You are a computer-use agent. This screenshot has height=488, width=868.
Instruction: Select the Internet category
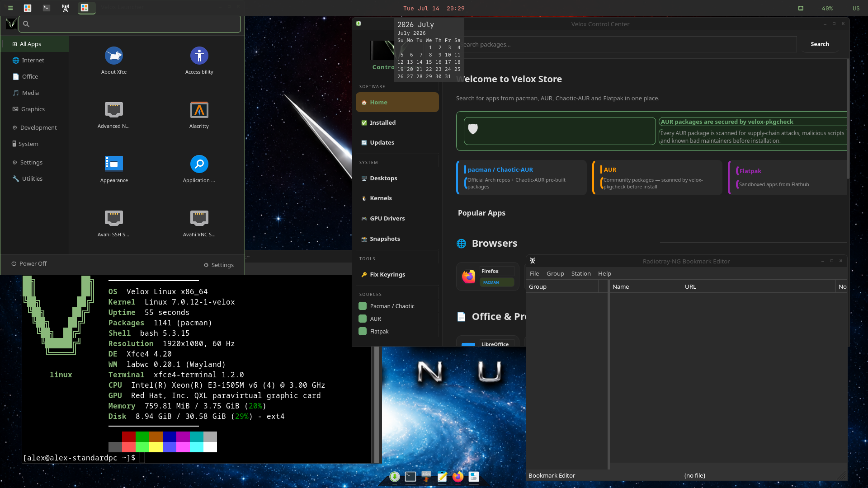point(35,60)
